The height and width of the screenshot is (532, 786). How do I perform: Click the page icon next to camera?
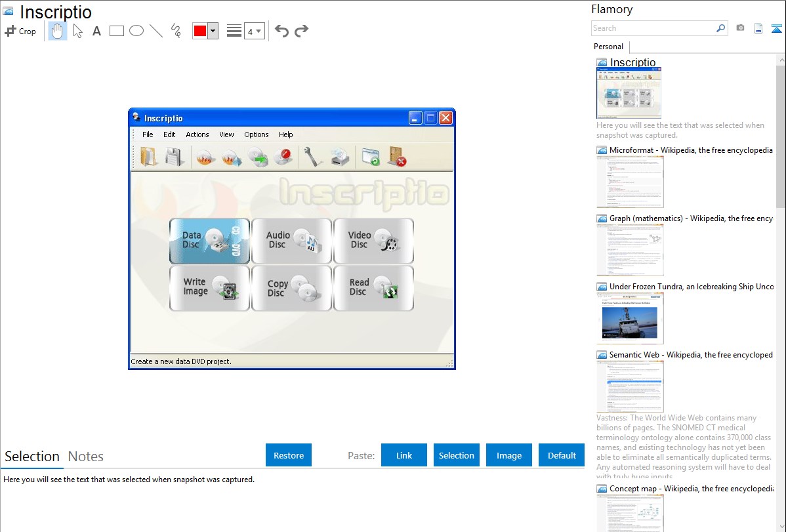click(758, 28)
